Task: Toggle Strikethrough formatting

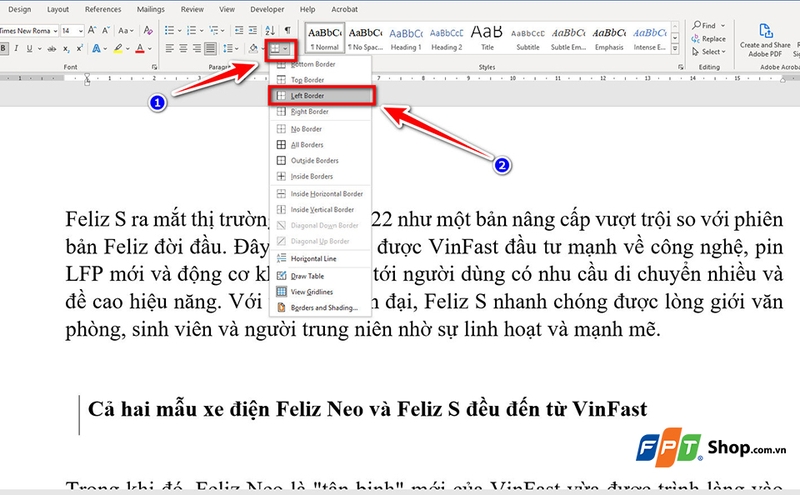Action: pyautogui.click(x=52, y=49)
